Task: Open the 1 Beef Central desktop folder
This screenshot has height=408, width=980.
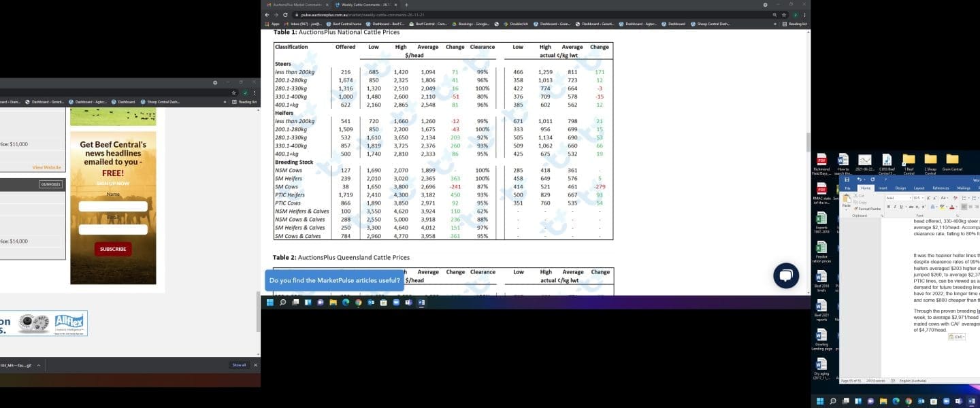Action: [x=909, y=165]
